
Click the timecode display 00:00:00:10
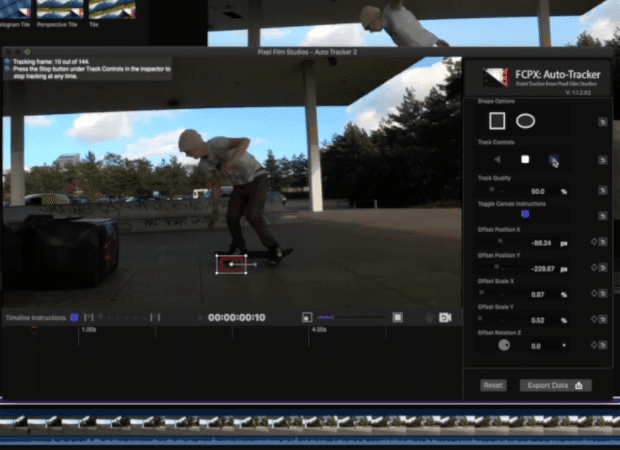(236, 318)
